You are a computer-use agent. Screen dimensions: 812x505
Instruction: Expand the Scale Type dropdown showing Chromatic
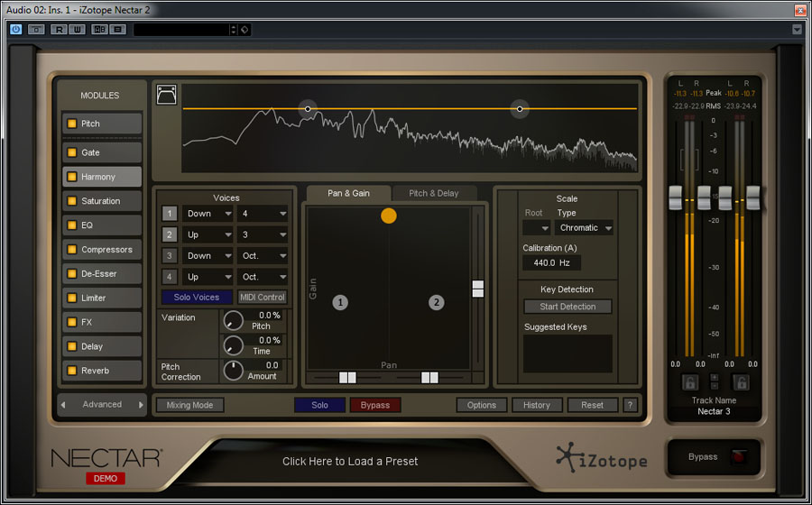[x=584, y=228]
